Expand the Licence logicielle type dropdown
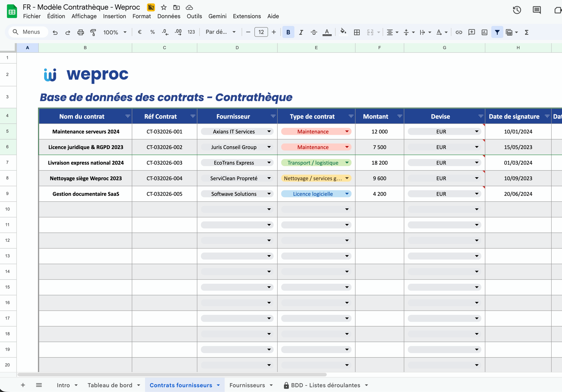Viewport: 562px width, 392px height. [x=347, y=194]
